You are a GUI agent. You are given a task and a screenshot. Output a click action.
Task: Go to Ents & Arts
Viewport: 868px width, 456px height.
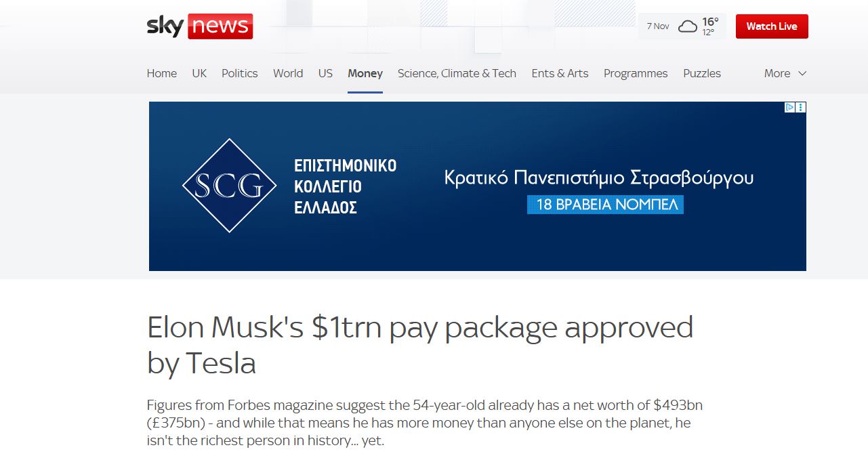pos(560,73)
